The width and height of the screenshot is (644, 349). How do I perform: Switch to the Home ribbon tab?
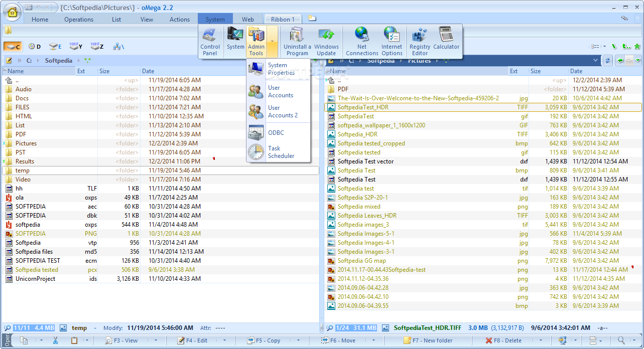pyautogui.click(x=40, y=20)
